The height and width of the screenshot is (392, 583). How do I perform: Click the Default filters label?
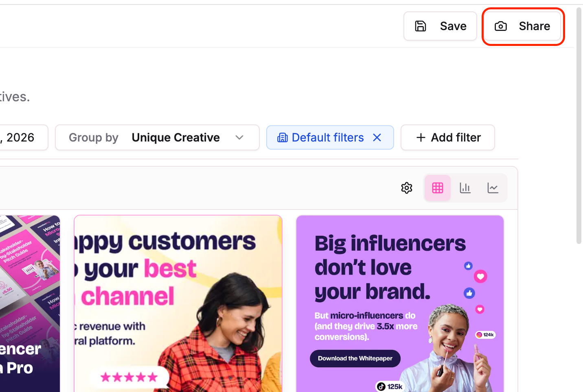[x=328, y=137]
